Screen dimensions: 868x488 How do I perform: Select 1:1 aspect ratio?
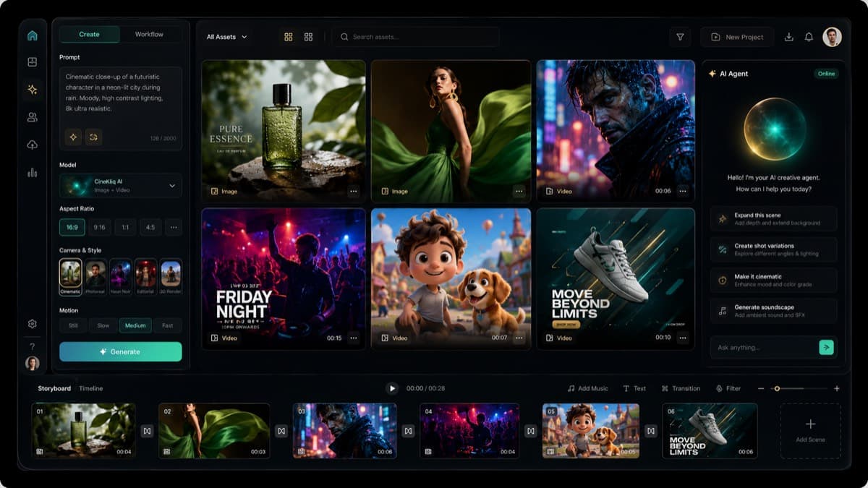point(125,227)
